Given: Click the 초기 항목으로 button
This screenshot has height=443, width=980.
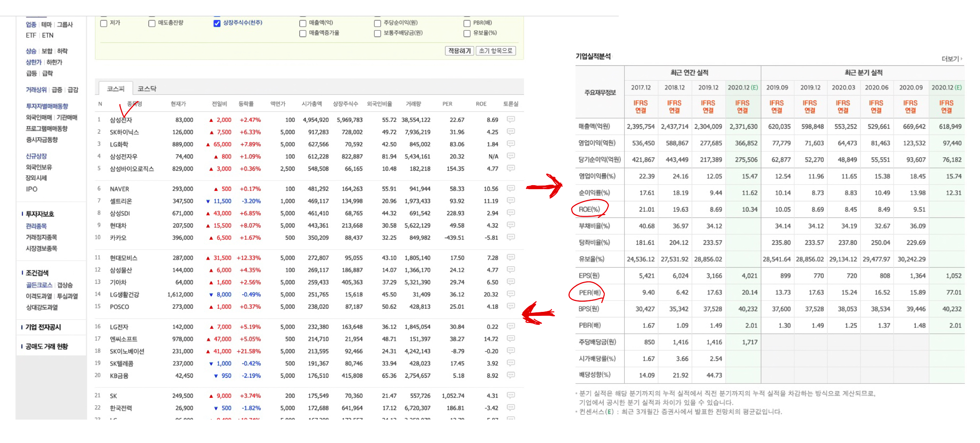Looking at the screenshot, I should pyautogui.click(x=496, y=51).
